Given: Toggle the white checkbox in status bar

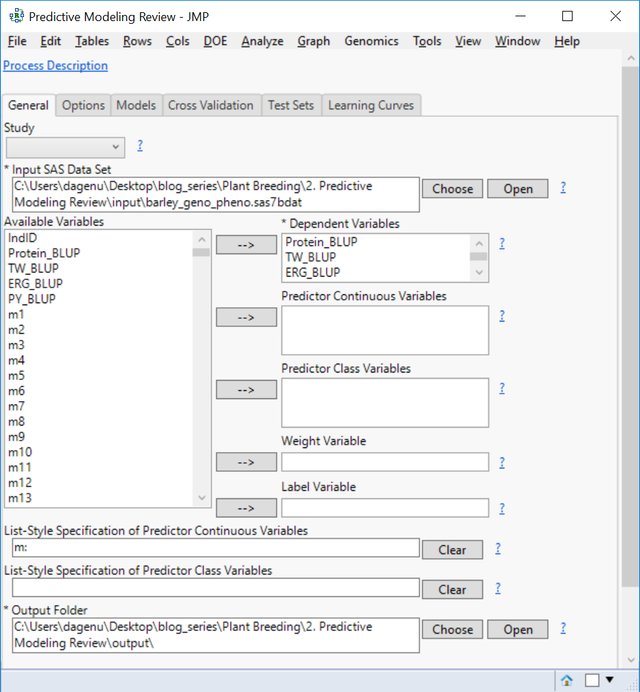Looking at the screenshot, I should point(592,680).
